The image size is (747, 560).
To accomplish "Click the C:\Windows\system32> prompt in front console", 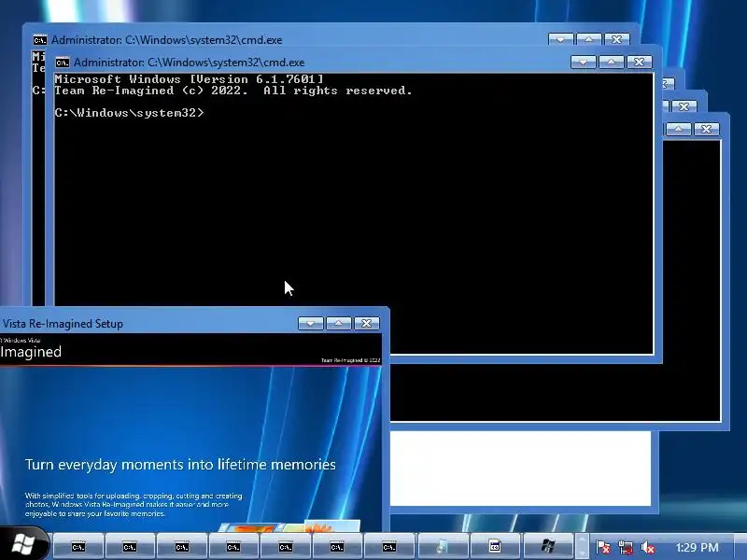I will (129, 113).
